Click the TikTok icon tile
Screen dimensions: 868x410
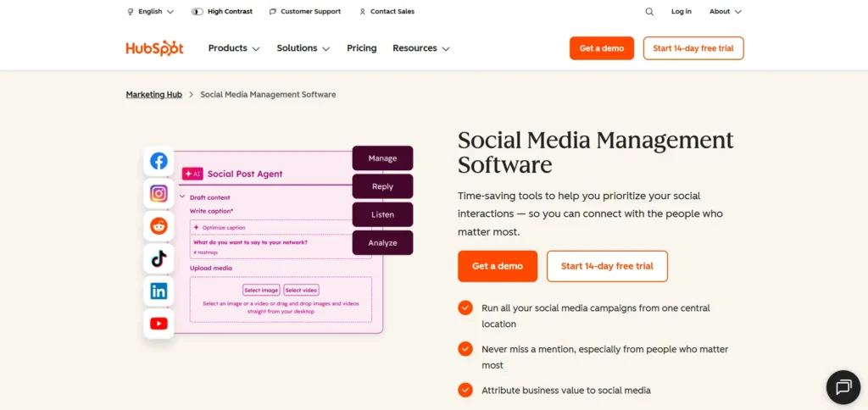tap(159, 258)
